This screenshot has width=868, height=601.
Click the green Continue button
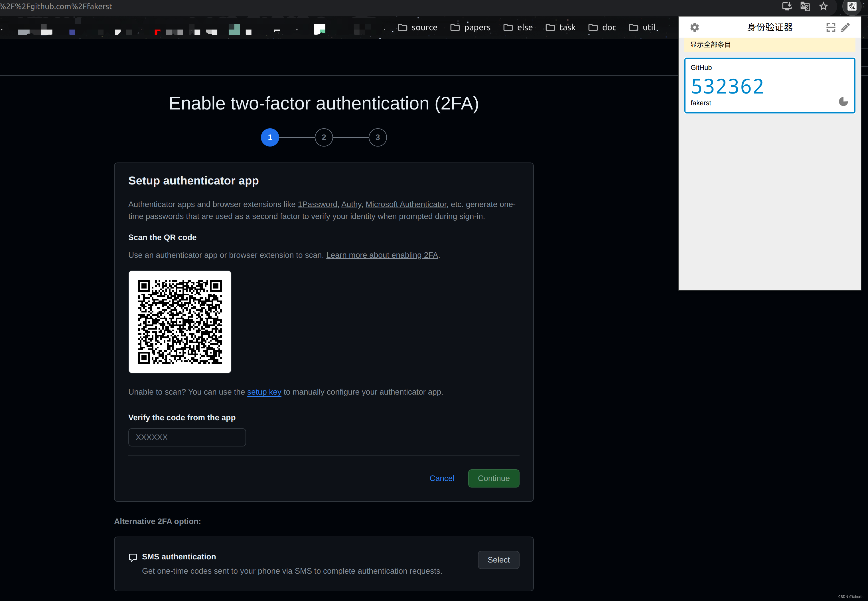493,478
